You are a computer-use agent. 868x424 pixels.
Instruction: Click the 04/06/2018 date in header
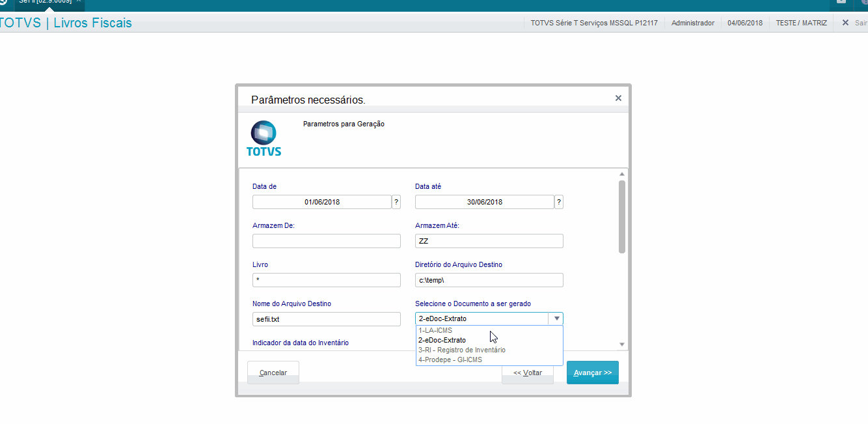click(x=745, y=23)
